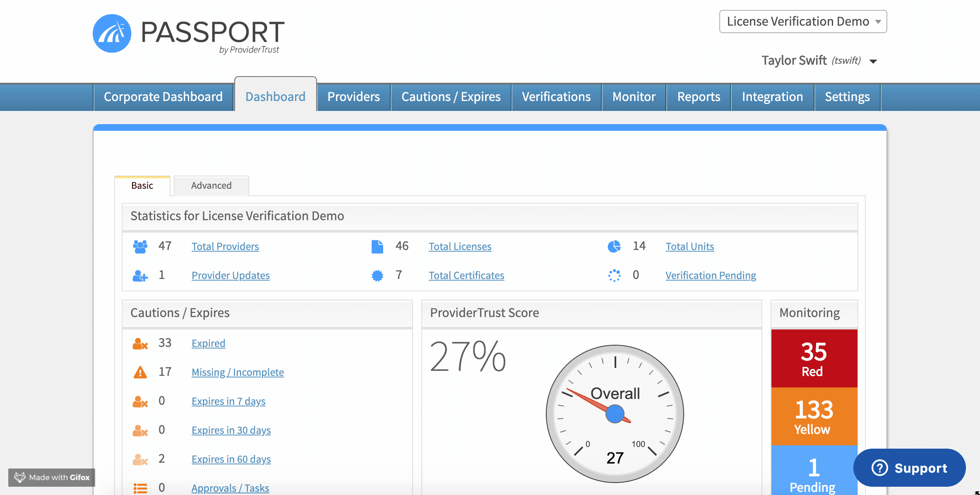Click the Cautions / Expires panel heading
This screenshot has width=980, height=495.
(180, 313)
